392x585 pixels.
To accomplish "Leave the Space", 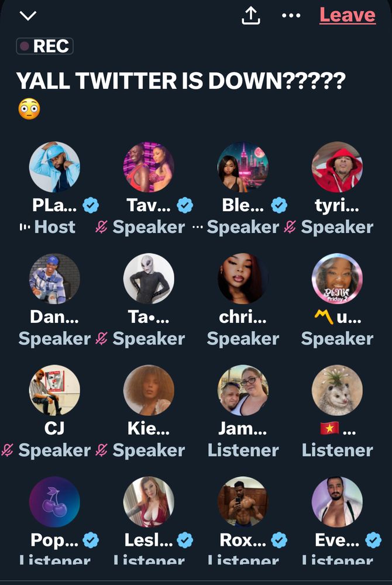I will click(348, 15).
